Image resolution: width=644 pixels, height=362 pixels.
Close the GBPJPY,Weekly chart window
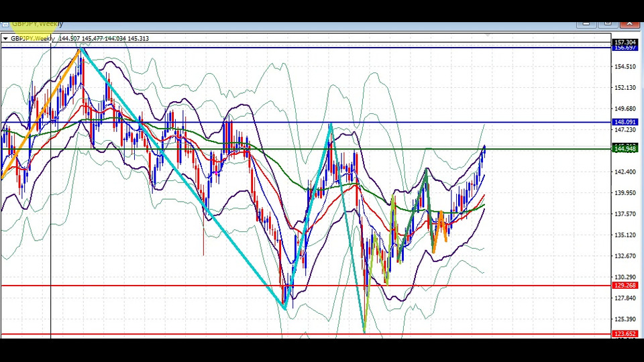point(630,23)
